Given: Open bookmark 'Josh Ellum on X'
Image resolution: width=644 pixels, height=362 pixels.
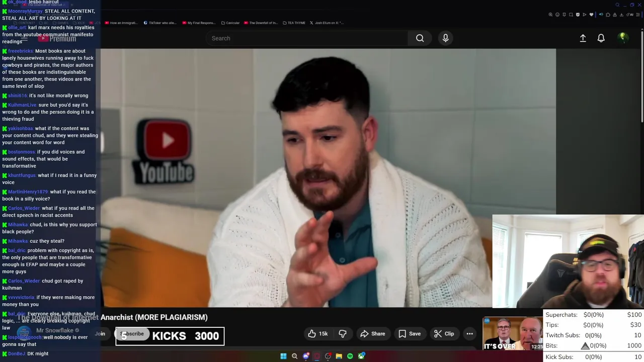Looking at the screenshot, I should 327,23.
